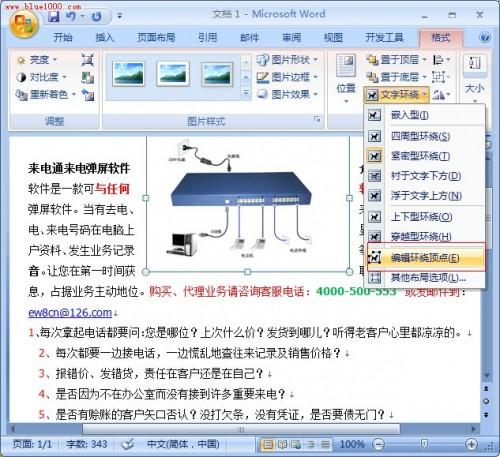Click the zoom in plus button
This screenshot has height=457, width=500.
[x=471, y=444]
